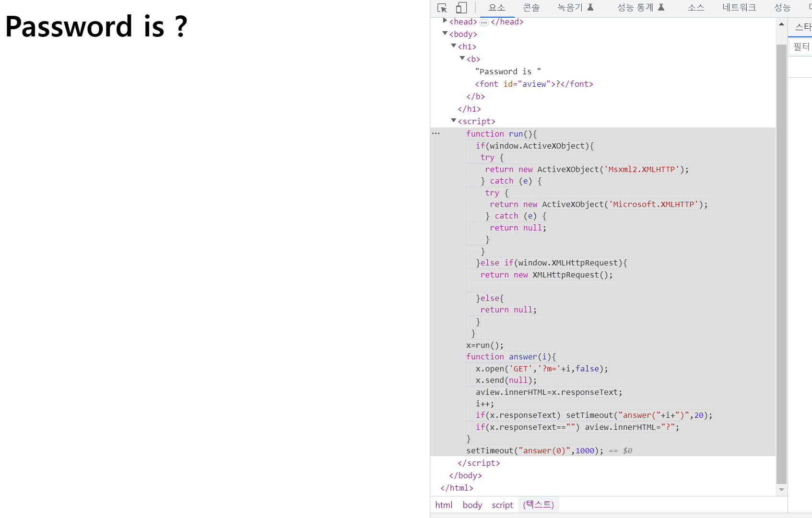The image size is (812, 518).
Task: Click (텍스트) in the breadcrumb bar
Action: (539, 505)
